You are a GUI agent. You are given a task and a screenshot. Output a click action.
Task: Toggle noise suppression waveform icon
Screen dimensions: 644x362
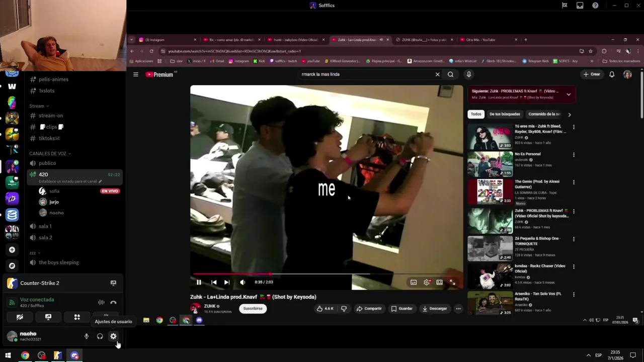(101, 302)
